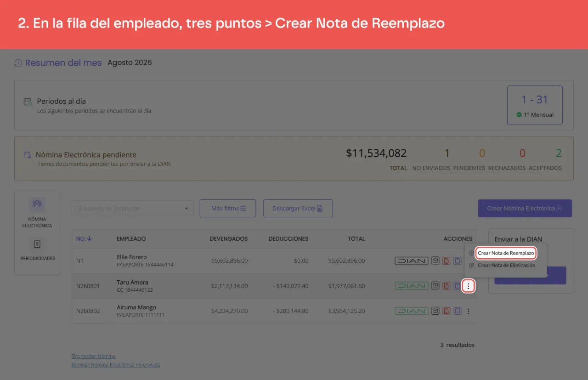Click the $11,534,082 total amount
This screenshot has height=380, width=588.
(x=376, y=153)
